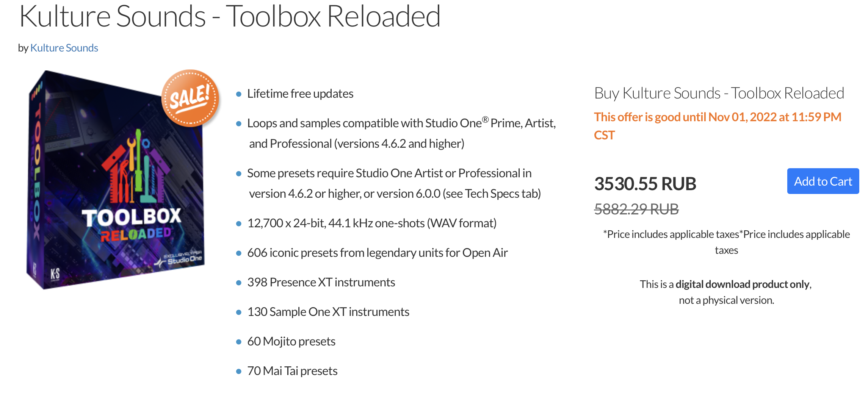
Task: Click the 3530.55 RUB sale price
Action: tap(645, 184)
